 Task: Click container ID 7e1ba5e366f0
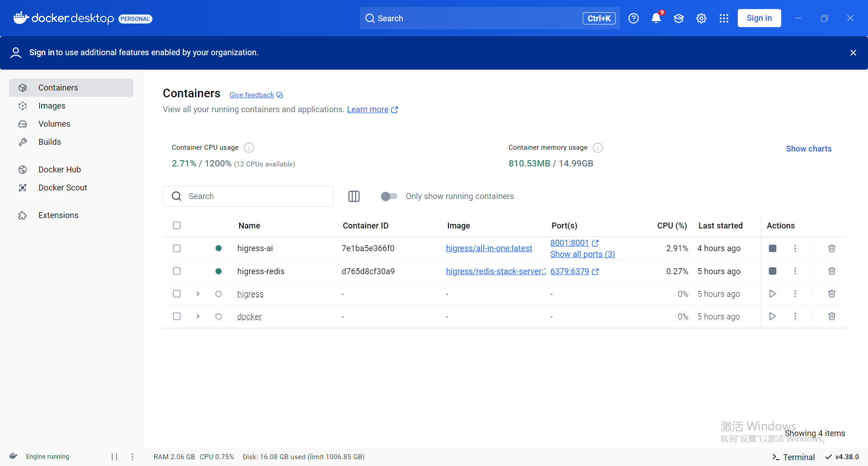tap(368, 248)
